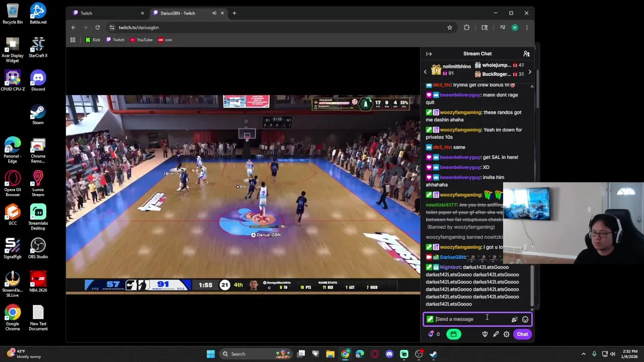Viewport: 644px width, 362px height.
Task: Open the chat community users list
Action: pyautogui.click(x=526, y=54)
